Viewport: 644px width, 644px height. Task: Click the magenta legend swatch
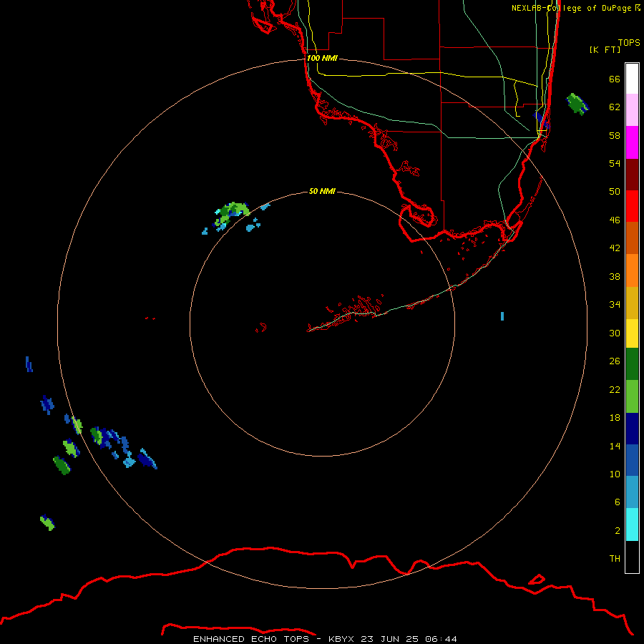point(632,142)
